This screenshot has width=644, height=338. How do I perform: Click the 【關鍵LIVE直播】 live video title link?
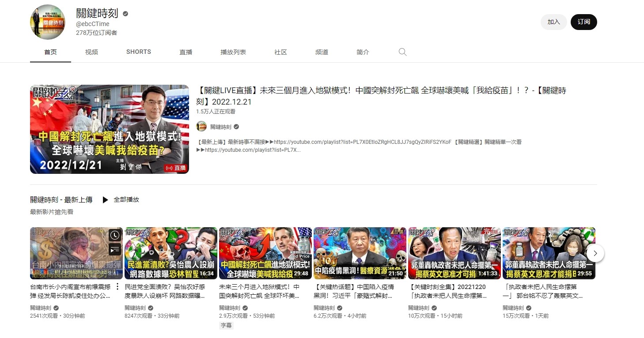[381, 96]
